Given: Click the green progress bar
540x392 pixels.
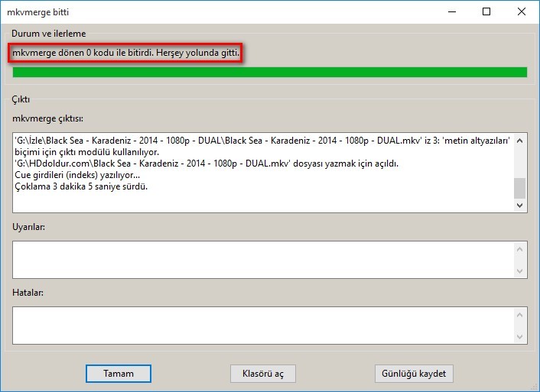Looking at the screenshot, I should pos(269,73).
